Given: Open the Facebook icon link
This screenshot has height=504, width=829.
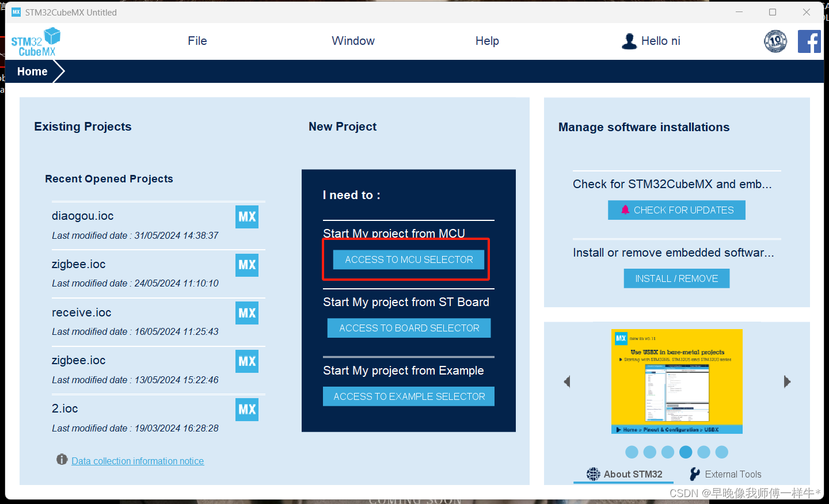Looking at the screenshot, I should point(809,41).
